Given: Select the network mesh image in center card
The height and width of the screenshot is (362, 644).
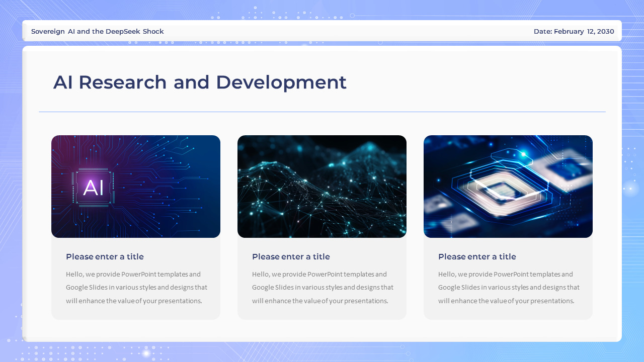Looking at the screenshot, I should (x=322, y=186).
